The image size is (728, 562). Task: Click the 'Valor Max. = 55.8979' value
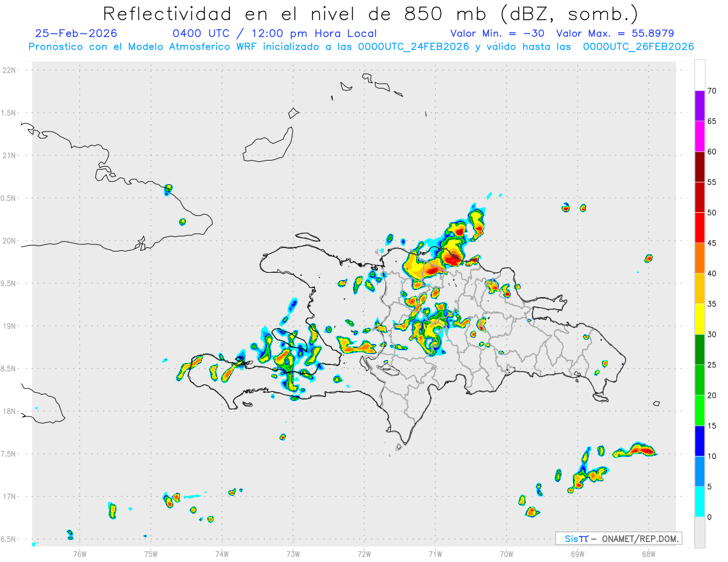pyautogui.click(x=615, y=34)
